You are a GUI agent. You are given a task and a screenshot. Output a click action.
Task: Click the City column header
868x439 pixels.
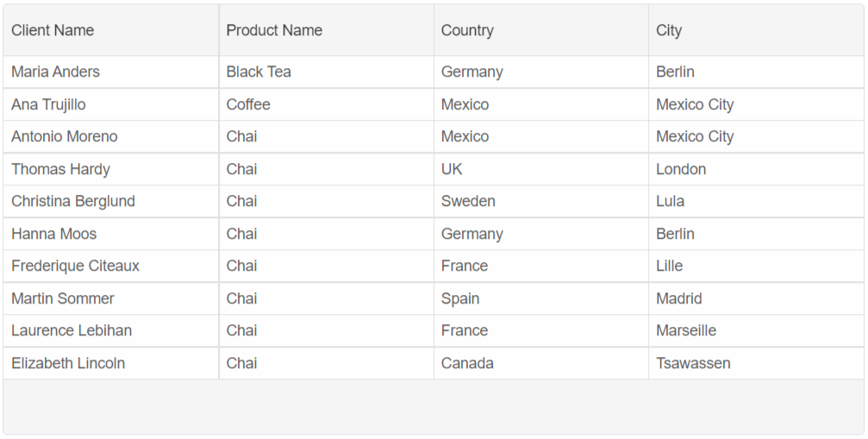point(669,30)
